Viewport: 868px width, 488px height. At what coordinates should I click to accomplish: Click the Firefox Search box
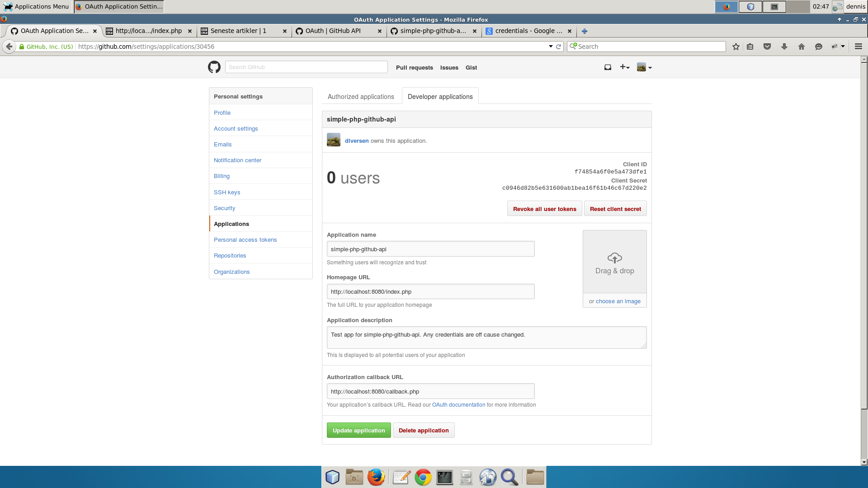[646, 47]
